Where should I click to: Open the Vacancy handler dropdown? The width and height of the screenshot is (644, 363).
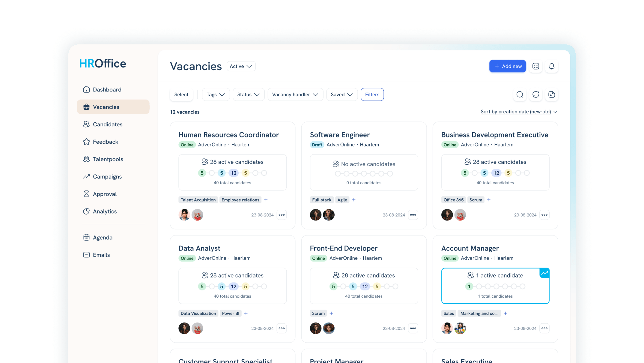tap(295, 94)
